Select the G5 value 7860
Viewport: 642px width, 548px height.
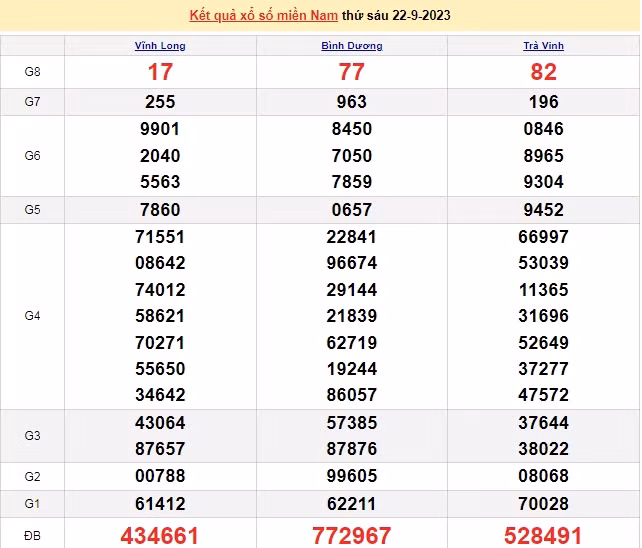coord(160,210)
